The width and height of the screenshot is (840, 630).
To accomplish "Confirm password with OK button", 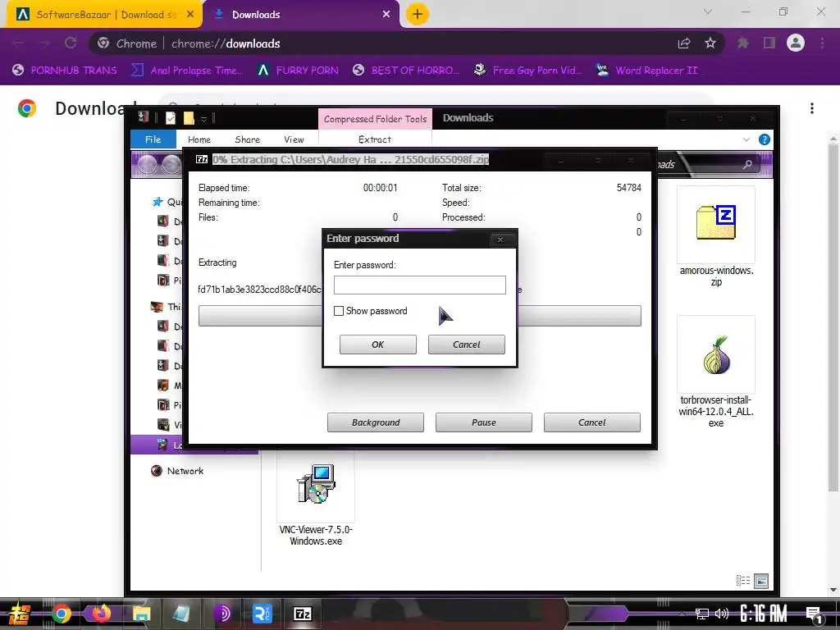I will pyautogui.click(x=377, y=345).
